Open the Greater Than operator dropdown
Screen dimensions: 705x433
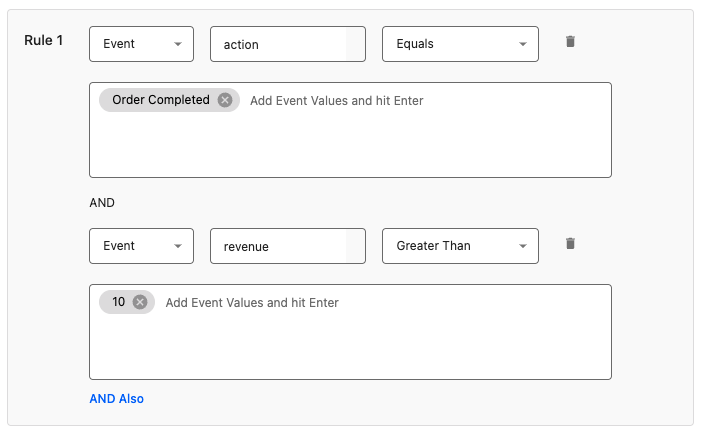[x=460, y=246]
